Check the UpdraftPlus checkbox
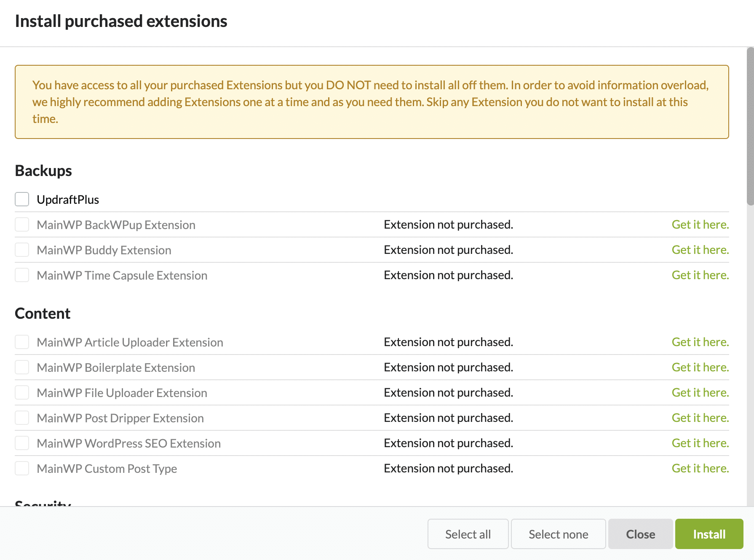Screen dimensions: 754x560 coord(22,199)
